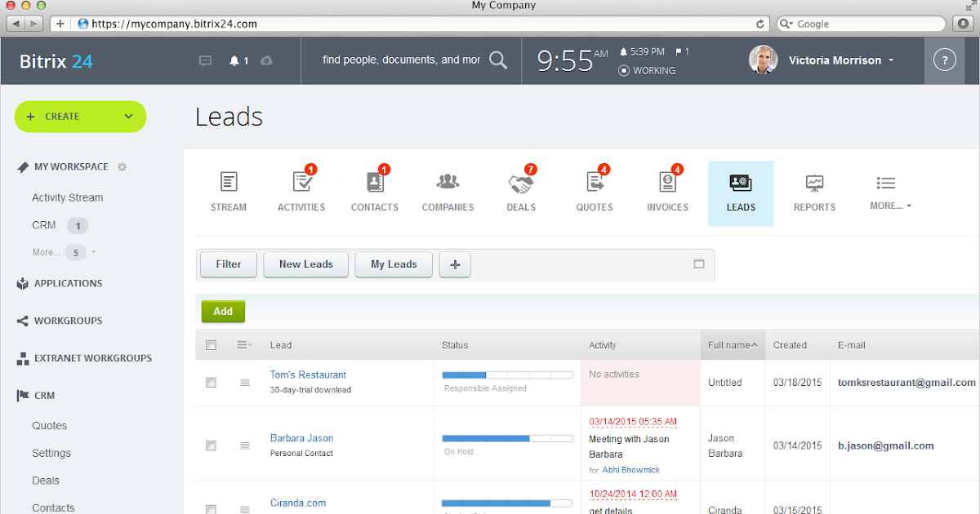Viewport: 980px width, 514px height.
Task: Open Settings in CRM sidebar
Action: (x=51, y=453)
